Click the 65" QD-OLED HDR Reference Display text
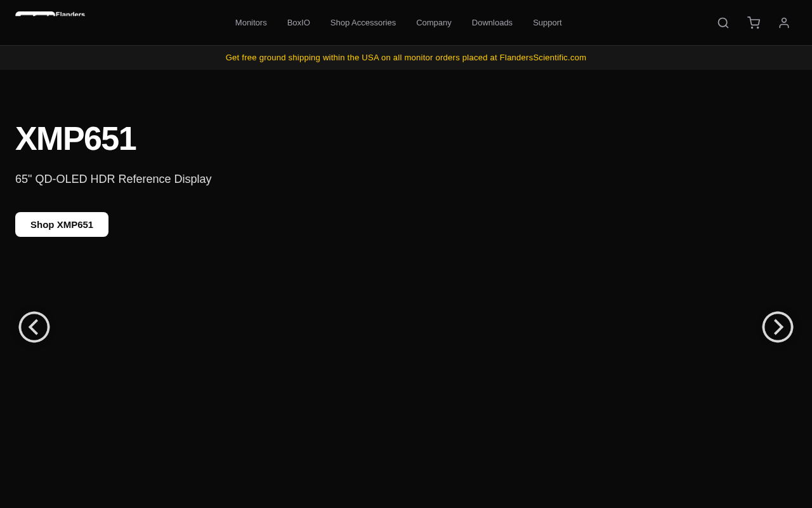812x508 pixels. coord(114,179)
